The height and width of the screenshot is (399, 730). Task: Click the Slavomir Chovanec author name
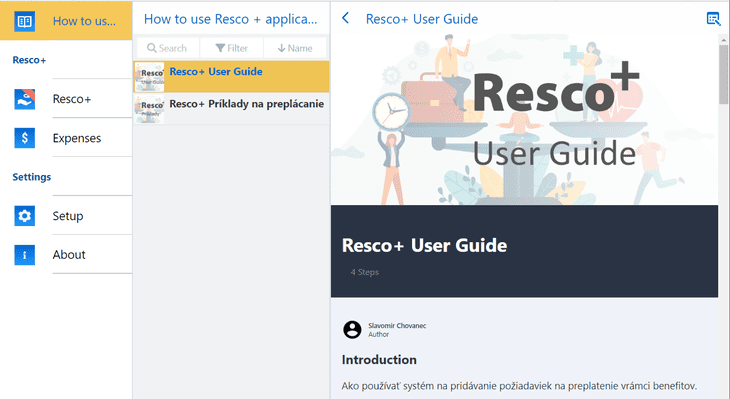tap(397, 325)
